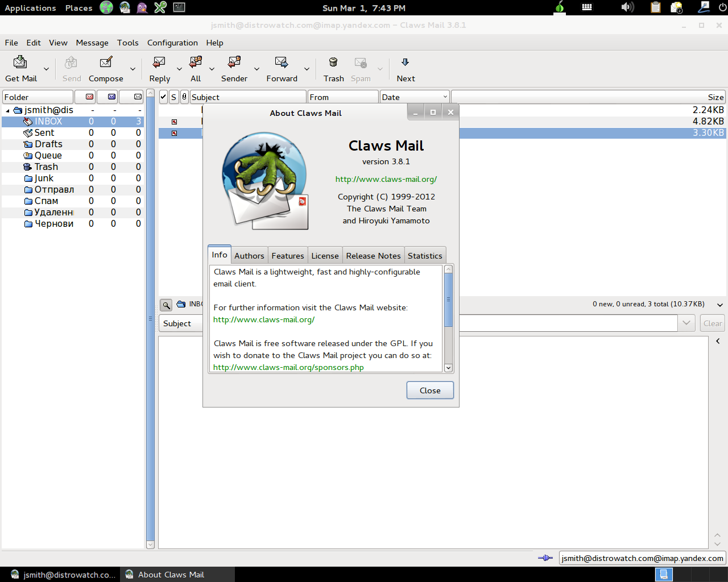
Task: Click the total messages column icon in folder header
Action: pyautogui.click(x=138, y=97)
